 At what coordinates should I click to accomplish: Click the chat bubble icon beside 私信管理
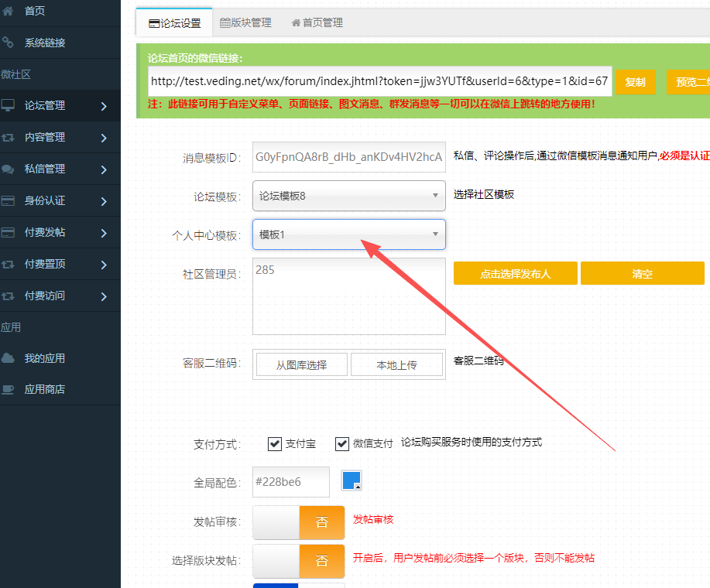tap(9, 169)
